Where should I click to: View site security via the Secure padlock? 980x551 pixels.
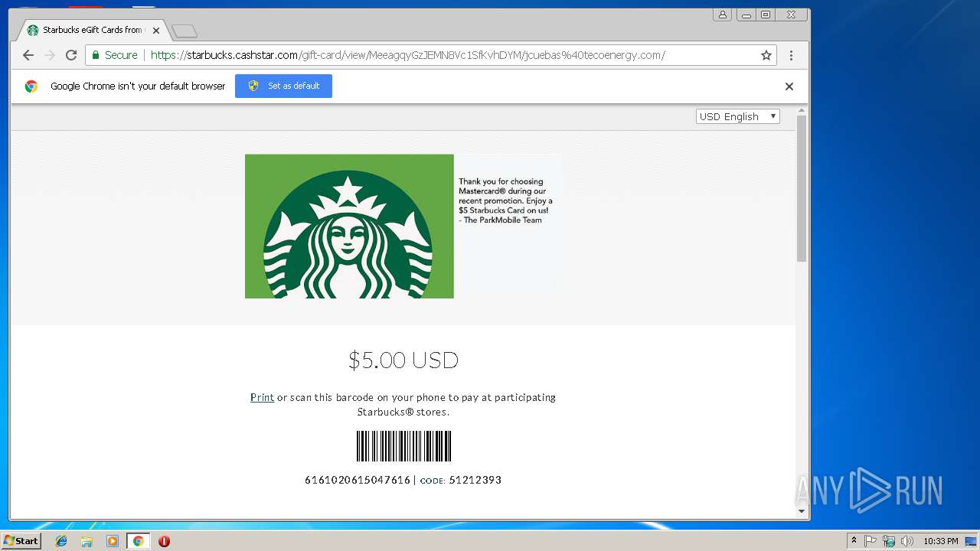coord(115,55)
